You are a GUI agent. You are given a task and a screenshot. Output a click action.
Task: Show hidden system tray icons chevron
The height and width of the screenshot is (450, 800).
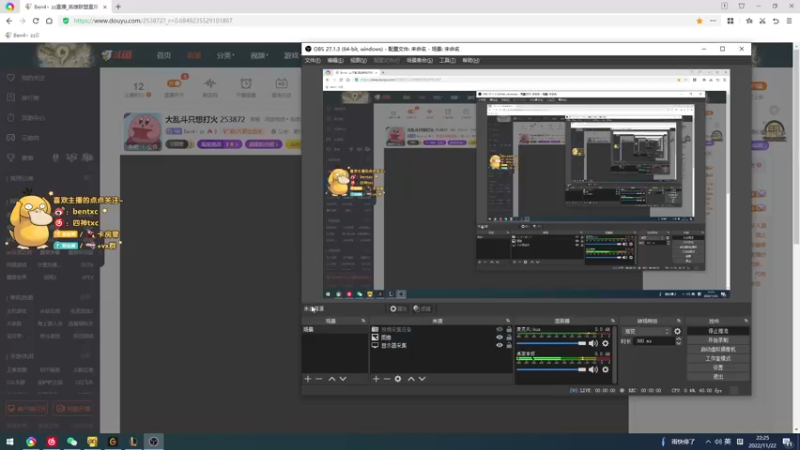[708, 442]
